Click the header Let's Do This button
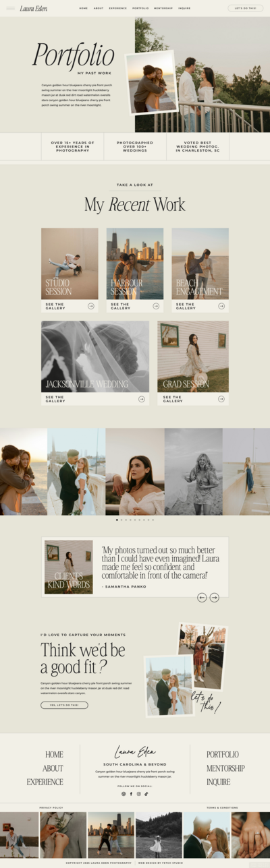 click(x=246, y=8)
